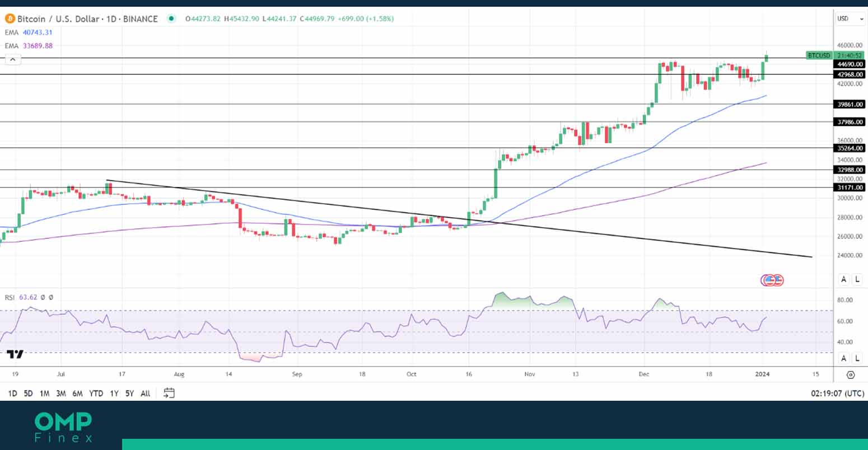Toggle auto scale A on price chart
This screenshot has width=868, height=450.
pyautogui.click(x=843, y=279)
